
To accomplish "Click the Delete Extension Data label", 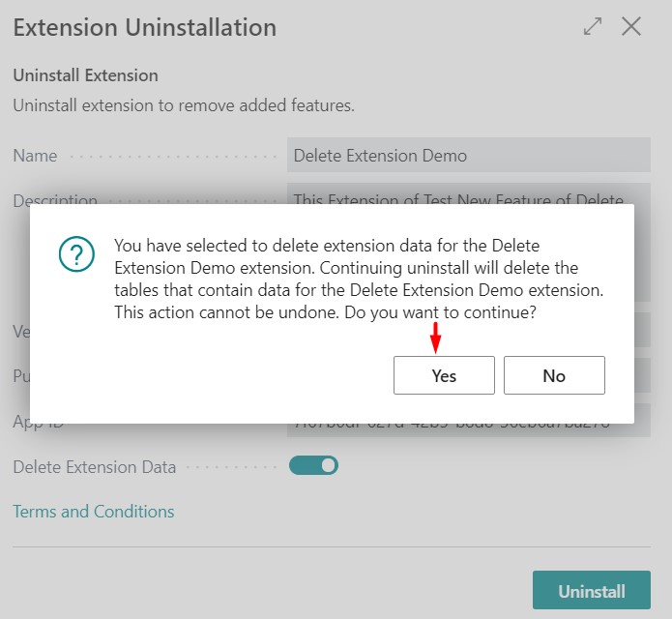I will [95, 467].
